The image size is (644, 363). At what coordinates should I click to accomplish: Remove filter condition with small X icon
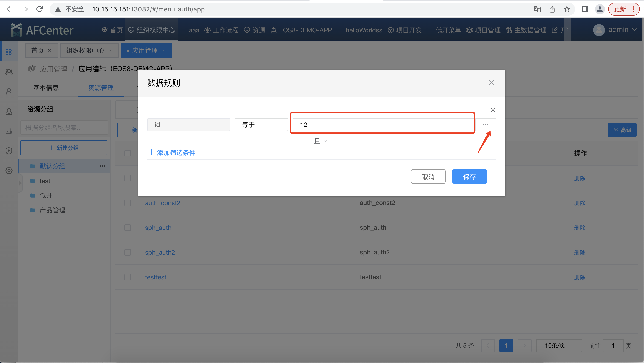click(x=493, y=110)
